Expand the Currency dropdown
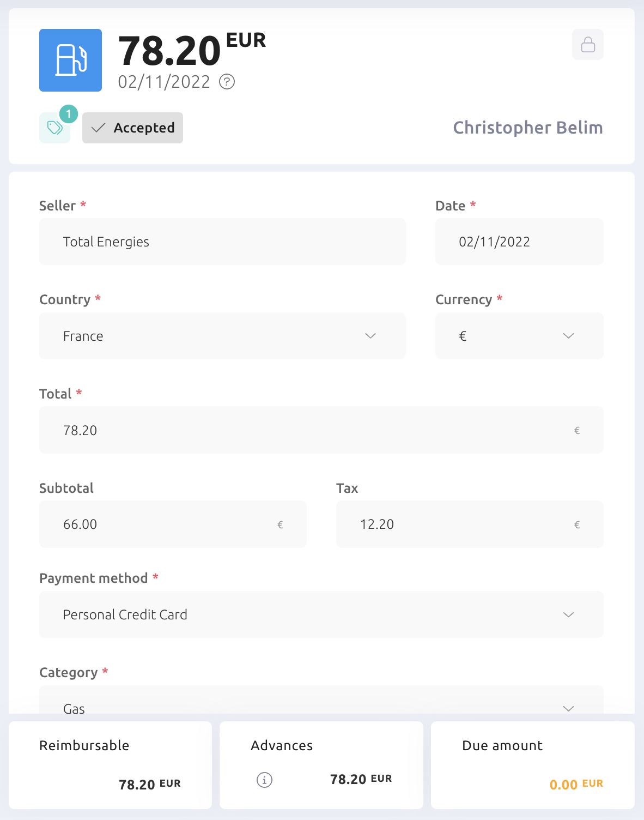The image size is (644, 820). point(519,336)
